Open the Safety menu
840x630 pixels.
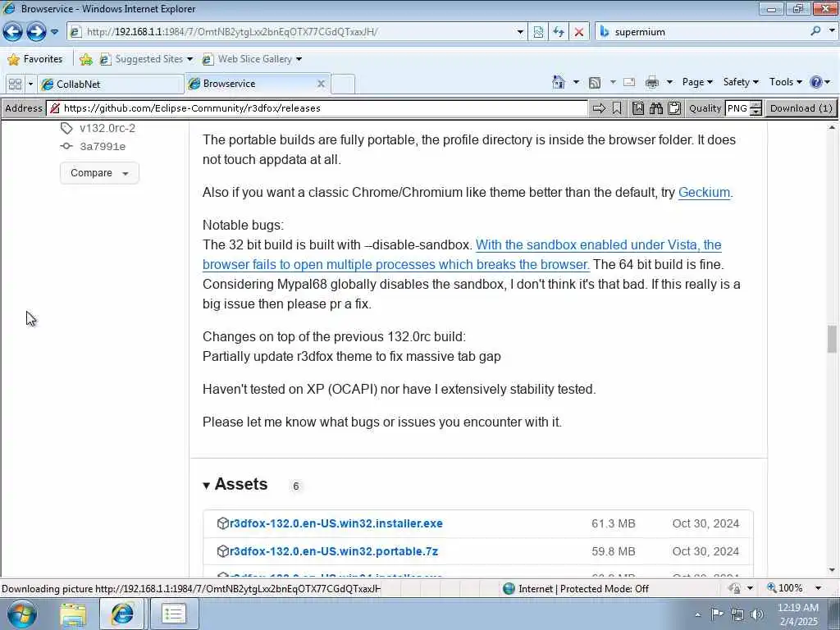[741, 82]
